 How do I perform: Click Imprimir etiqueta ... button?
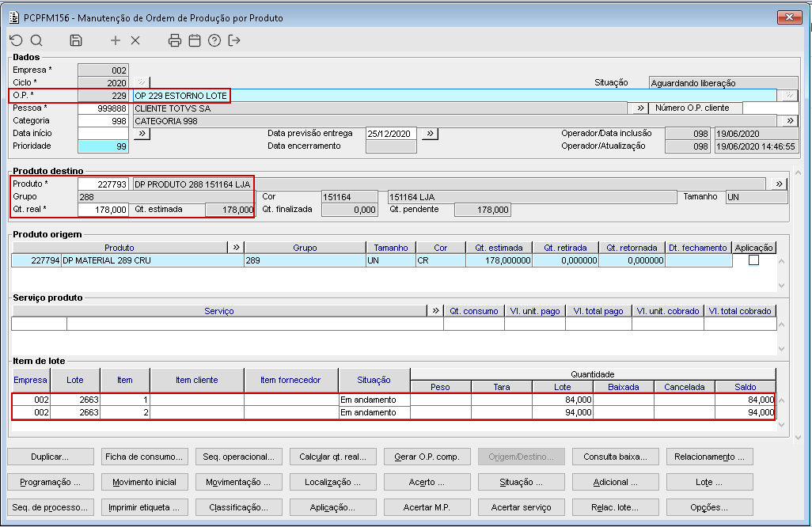(145, 507)
